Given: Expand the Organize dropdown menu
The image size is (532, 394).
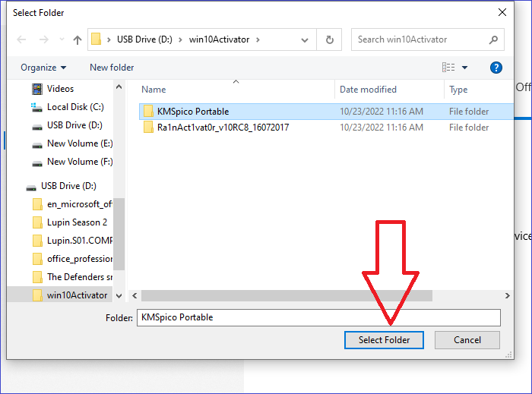Looking at the screenshot, I should click(x=43, y=68).
